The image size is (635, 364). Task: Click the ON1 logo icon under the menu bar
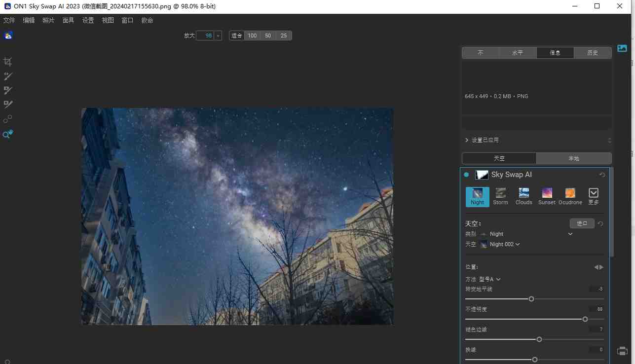pos(8,35)
